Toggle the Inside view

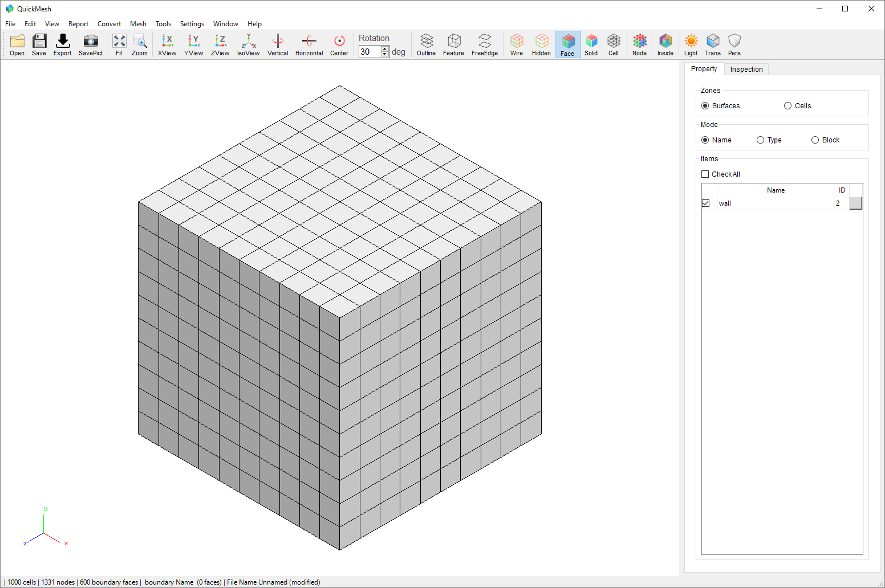pyautogui.click(x=665, y=44)
